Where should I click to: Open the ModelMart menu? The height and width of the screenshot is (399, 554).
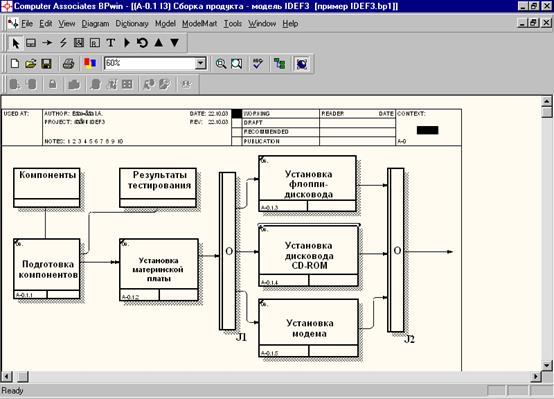[x=200, y=24]
